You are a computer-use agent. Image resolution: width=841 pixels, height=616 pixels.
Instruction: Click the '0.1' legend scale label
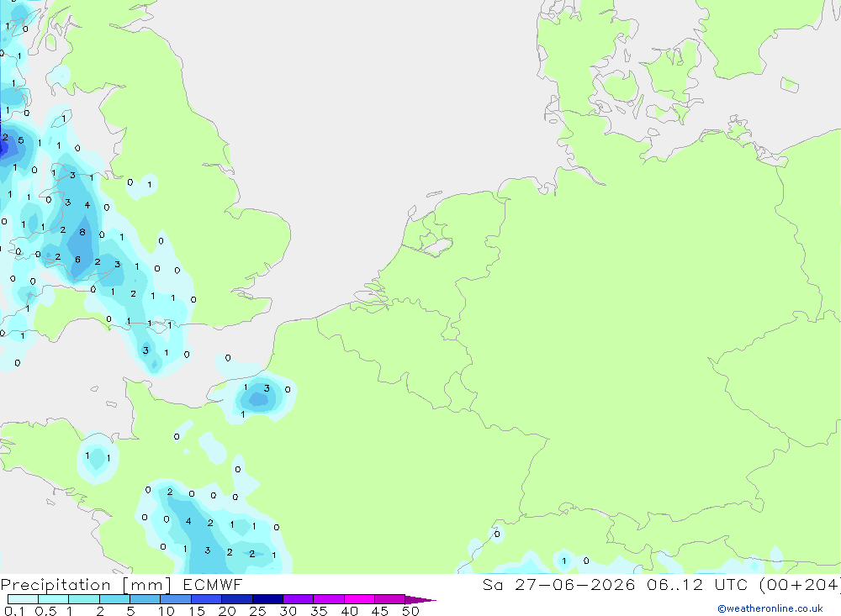pos(14,611)
